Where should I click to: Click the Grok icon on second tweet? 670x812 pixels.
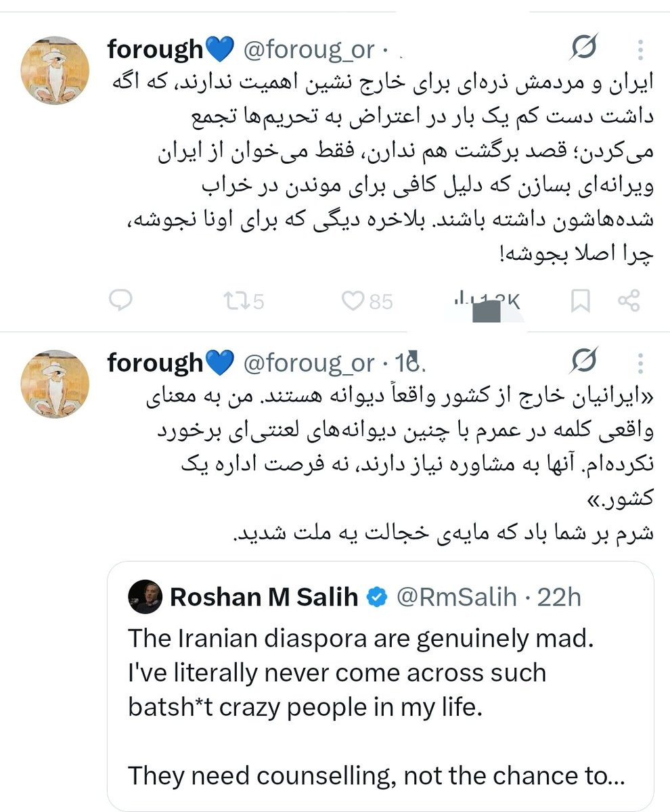tap(583, 362)
